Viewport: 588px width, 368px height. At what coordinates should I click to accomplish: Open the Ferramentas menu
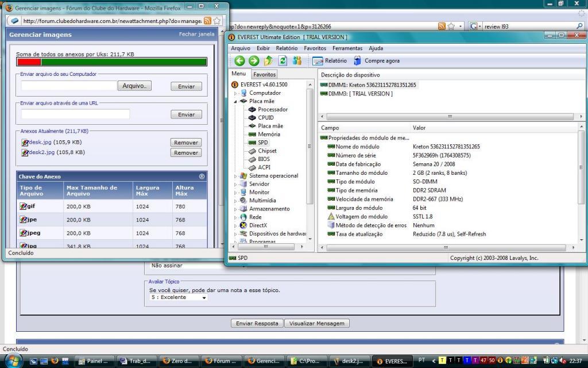(x=347, y=48)
